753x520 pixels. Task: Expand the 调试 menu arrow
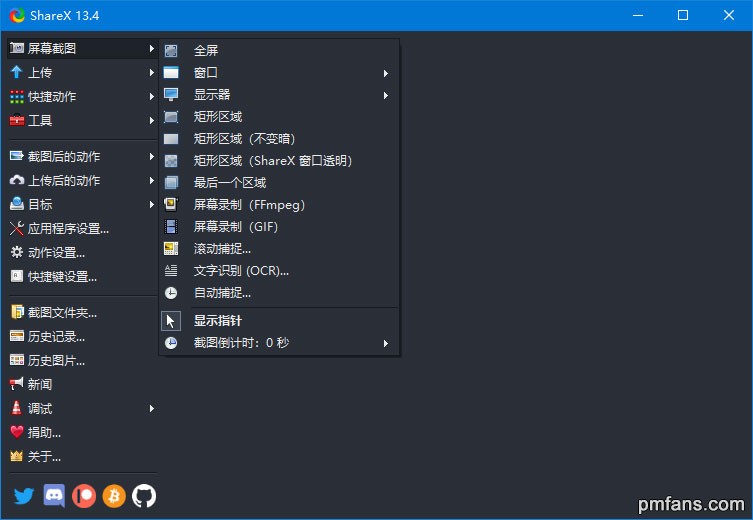[x=151, y=409]
